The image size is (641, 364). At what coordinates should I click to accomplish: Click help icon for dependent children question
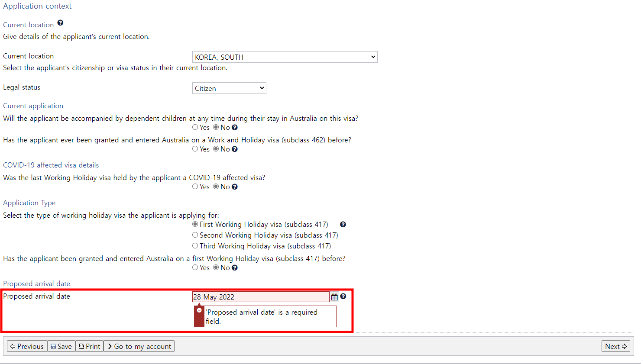tap(235, 128)
